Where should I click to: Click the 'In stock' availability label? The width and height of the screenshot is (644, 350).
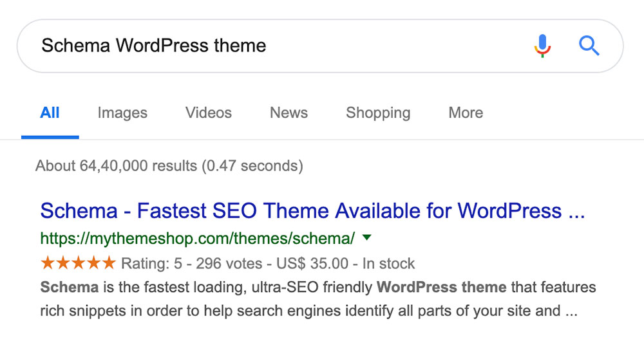pos(388,263)
